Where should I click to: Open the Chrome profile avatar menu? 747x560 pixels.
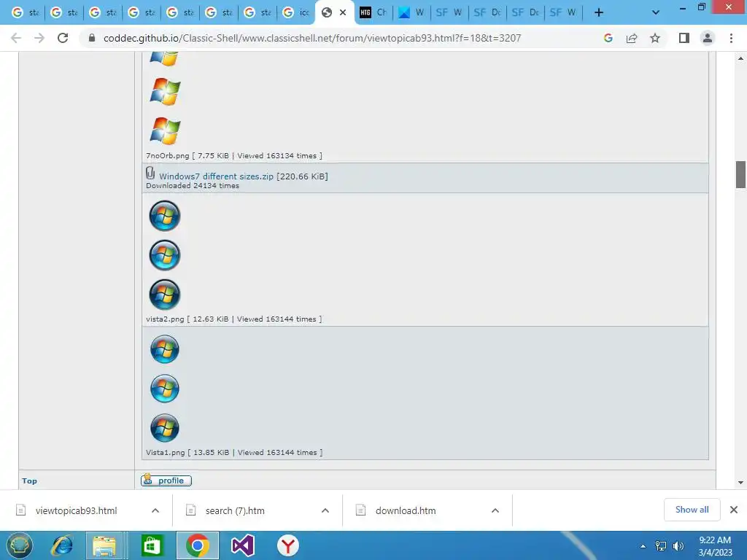tap(708, 38)
